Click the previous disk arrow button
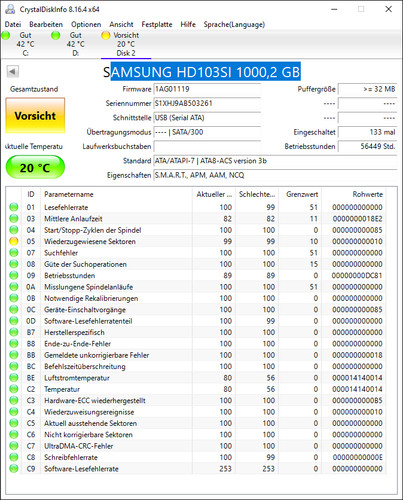 point(13,71)
